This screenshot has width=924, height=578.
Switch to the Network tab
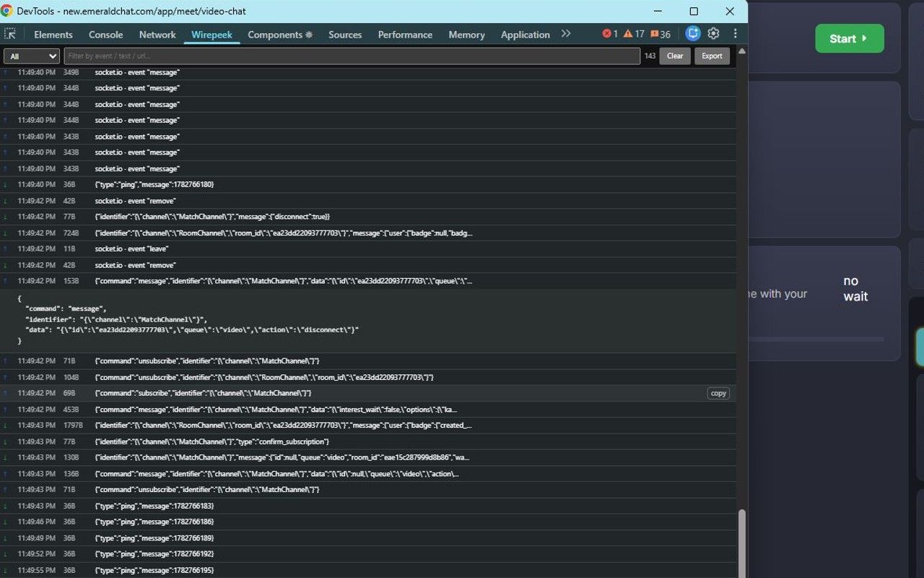click(x=157, y=34)
